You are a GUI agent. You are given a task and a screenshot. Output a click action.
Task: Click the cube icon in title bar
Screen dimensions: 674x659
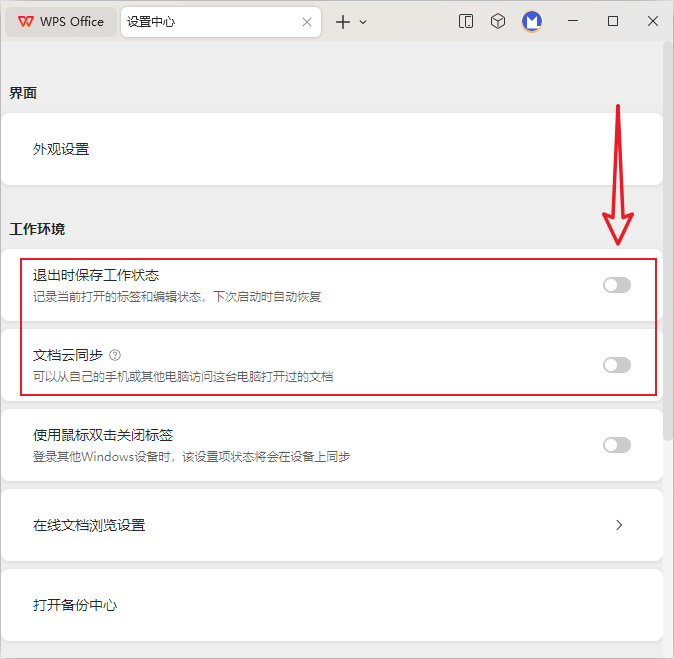point(498,21)
